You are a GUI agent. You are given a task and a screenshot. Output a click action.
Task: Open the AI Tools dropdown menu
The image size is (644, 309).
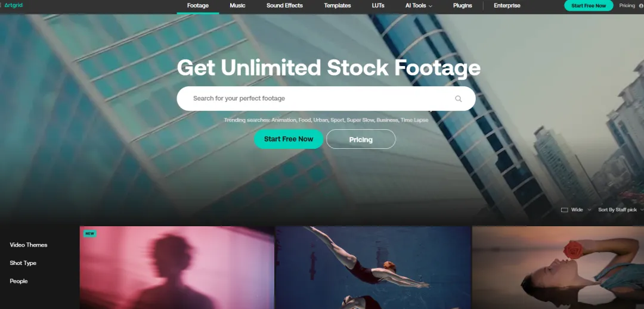(x=419, y=6)
